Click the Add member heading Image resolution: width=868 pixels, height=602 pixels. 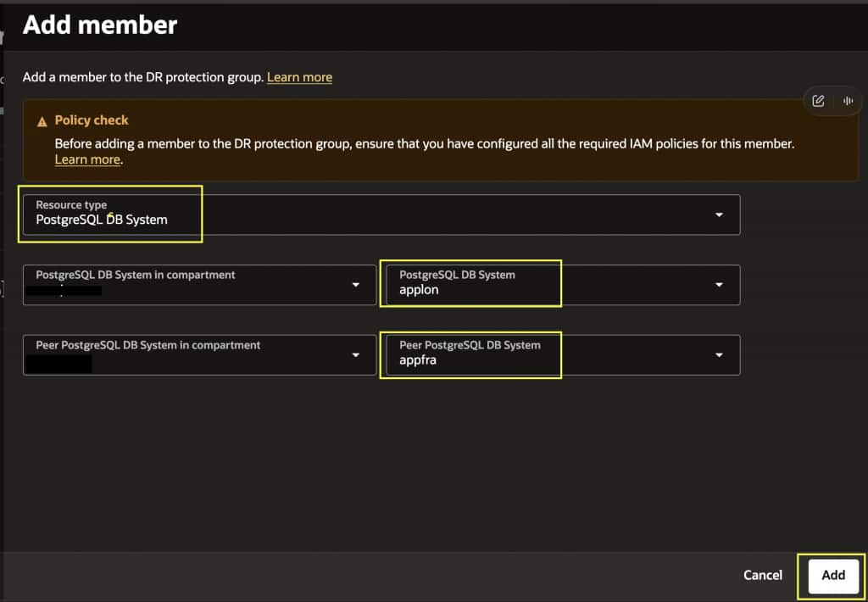coord(100,25)
